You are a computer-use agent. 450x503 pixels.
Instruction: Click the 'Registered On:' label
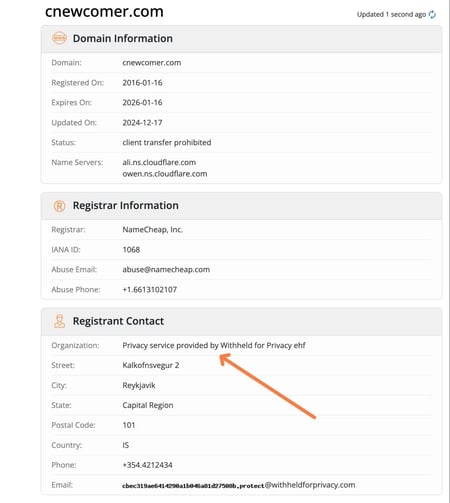coord(78,83)
